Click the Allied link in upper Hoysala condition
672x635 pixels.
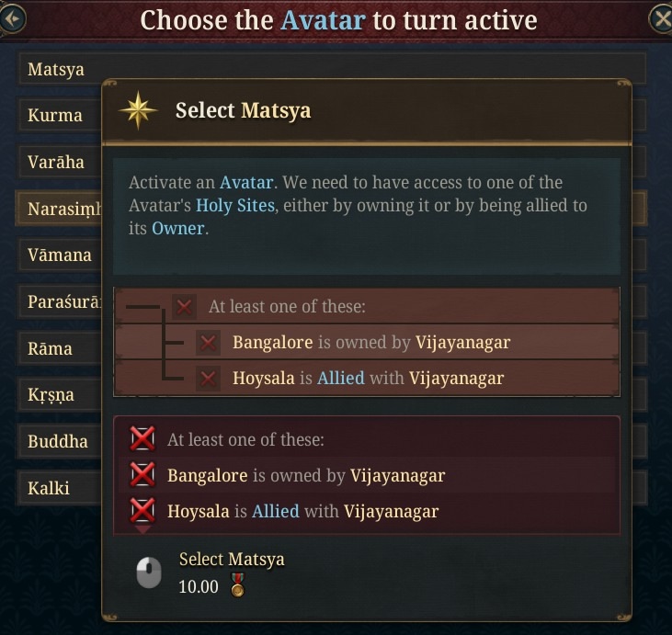coord(341,379)
